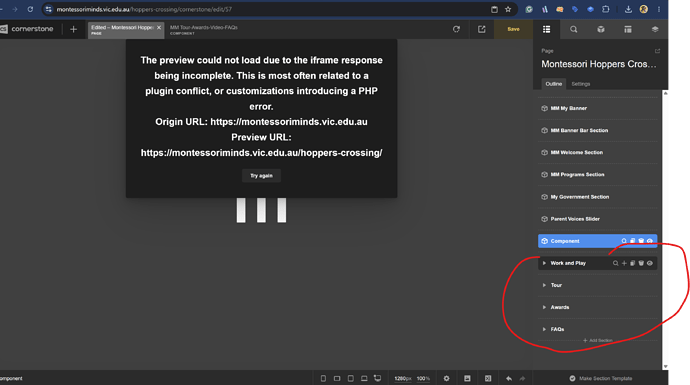Click the Cornerstone logo
Viewport: 690px width, 385px height.
pos(27,29)
